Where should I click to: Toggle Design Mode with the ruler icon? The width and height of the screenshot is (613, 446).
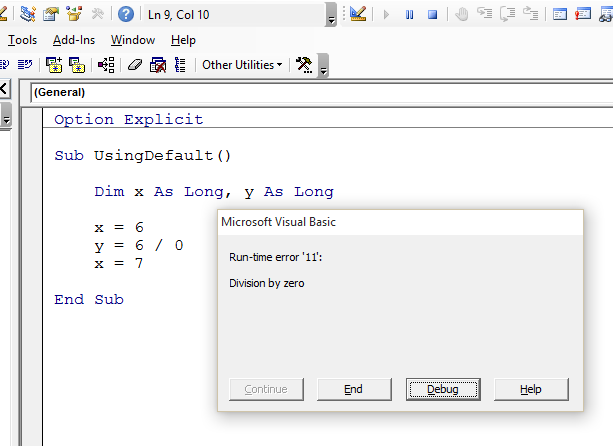point(358,14)
